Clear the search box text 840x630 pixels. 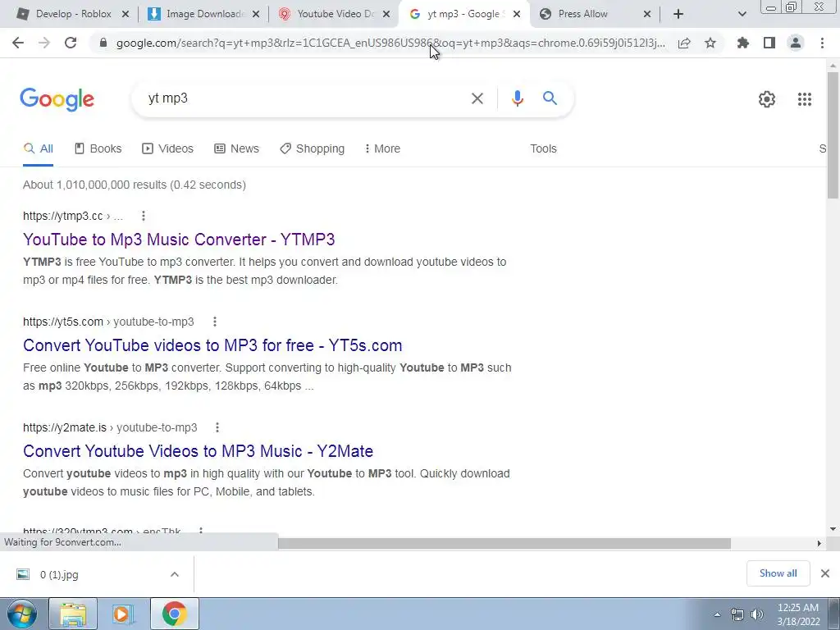point(477,98)
